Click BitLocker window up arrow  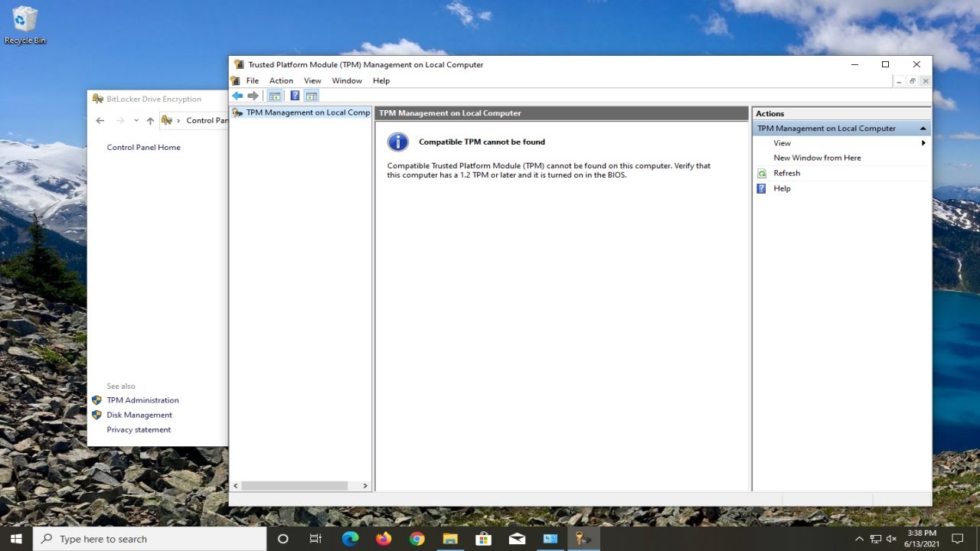pos(150,120)
